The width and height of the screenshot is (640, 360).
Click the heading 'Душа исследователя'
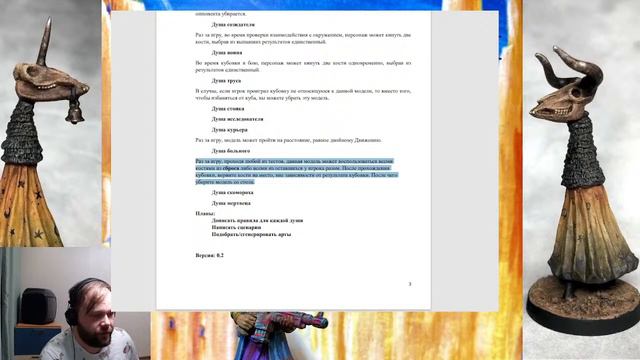(237, 119)
